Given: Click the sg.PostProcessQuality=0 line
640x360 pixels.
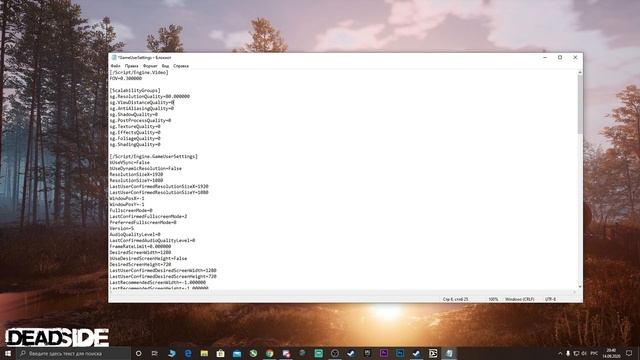Looking at the screenshot, I should click(x=140, y=120).
